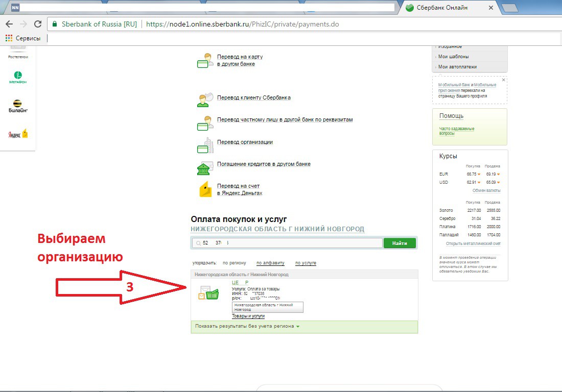Viewport: 562px width, 392px height.
Task: Click the card icon beside Перевод на карту
Action: (205, 61)
